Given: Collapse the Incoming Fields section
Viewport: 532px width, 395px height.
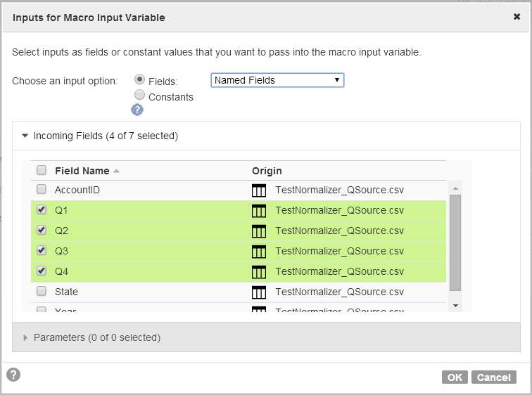Looking at the screenshot, I should point(25,136).
